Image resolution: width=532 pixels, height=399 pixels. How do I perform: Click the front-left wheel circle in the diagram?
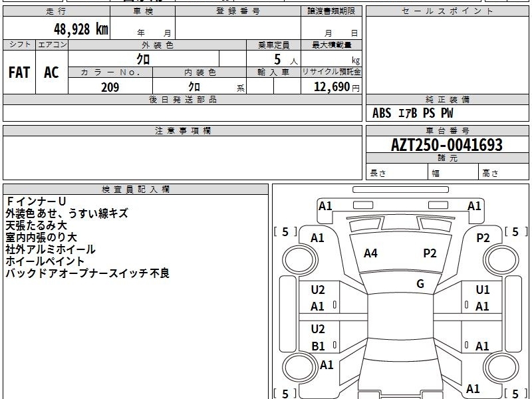point(300,260)
